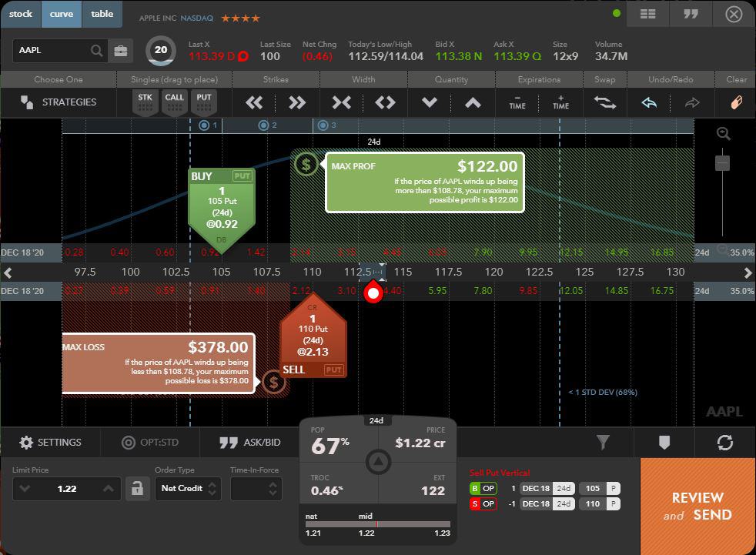Viewport: 756px width, 555px height.
Task: Toggle the S OP leg indicator
Action: point(483,503)
